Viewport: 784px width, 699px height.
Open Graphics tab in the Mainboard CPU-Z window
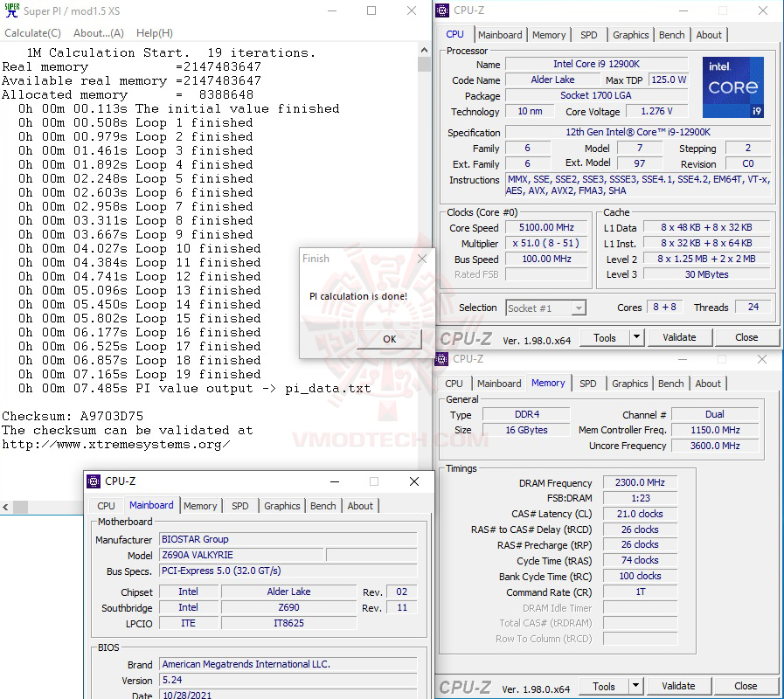point(282,506)
